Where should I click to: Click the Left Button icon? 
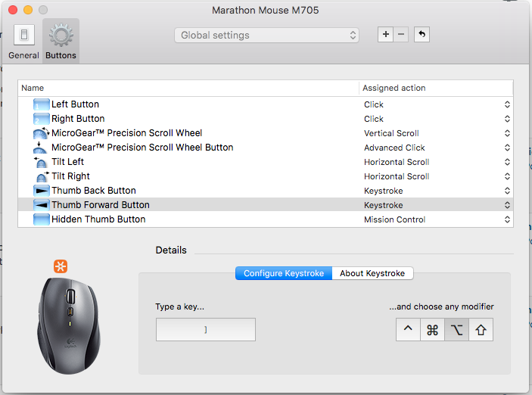coord(42,104)
